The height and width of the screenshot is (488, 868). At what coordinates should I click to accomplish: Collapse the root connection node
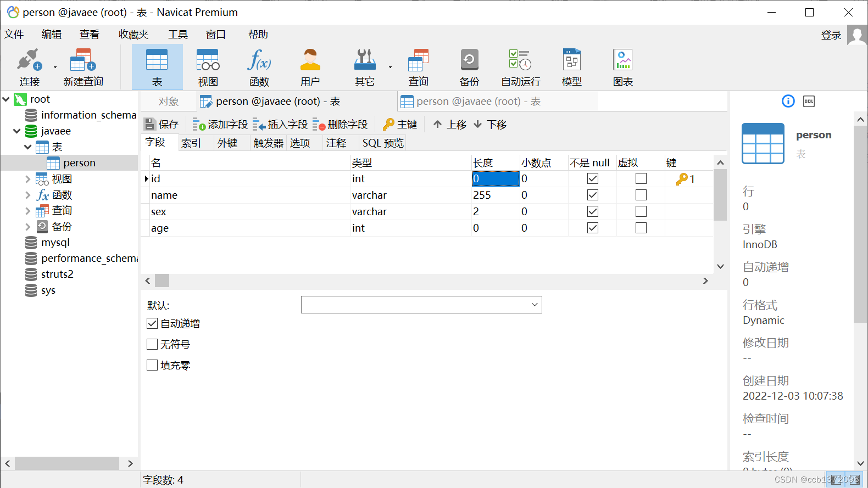tap(6, 99)
